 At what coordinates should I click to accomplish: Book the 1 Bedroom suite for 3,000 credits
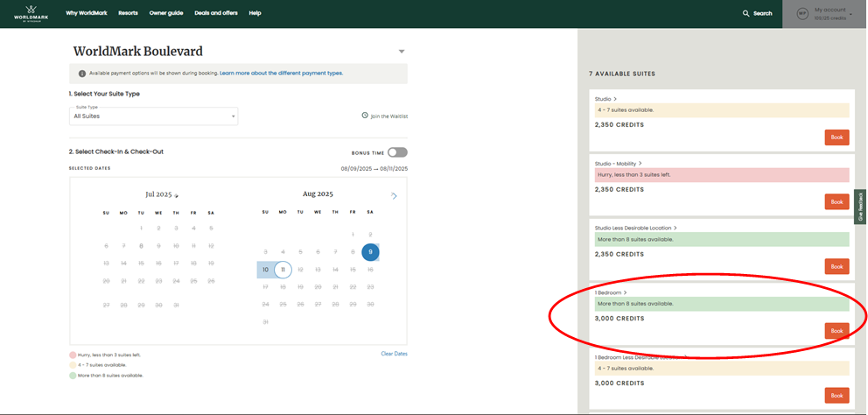pyautogui.click(x=836, y=331)
